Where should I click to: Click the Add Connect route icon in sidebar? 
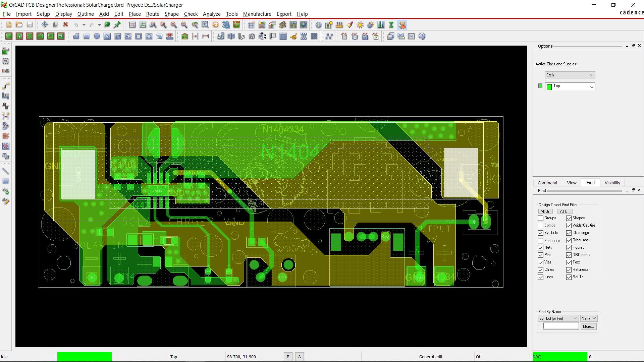[x=6, y=86]
